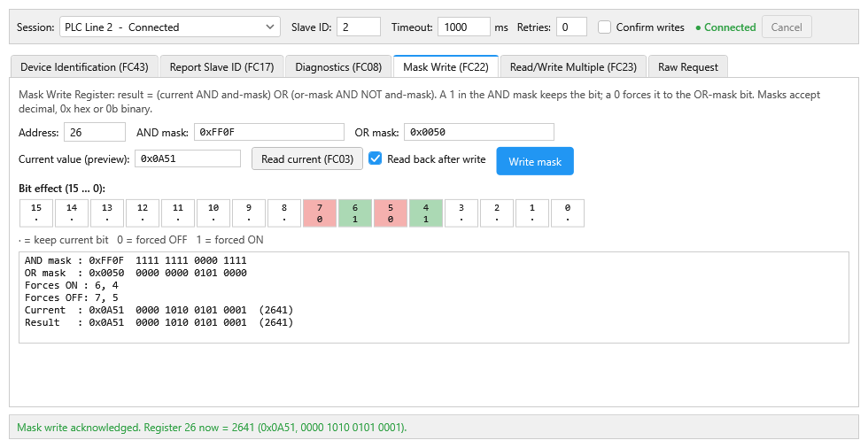Viewport: 868px width, 448px height.
Task: Click the keep/forced OFF/forced ON legend text
Action: point(141,240)
